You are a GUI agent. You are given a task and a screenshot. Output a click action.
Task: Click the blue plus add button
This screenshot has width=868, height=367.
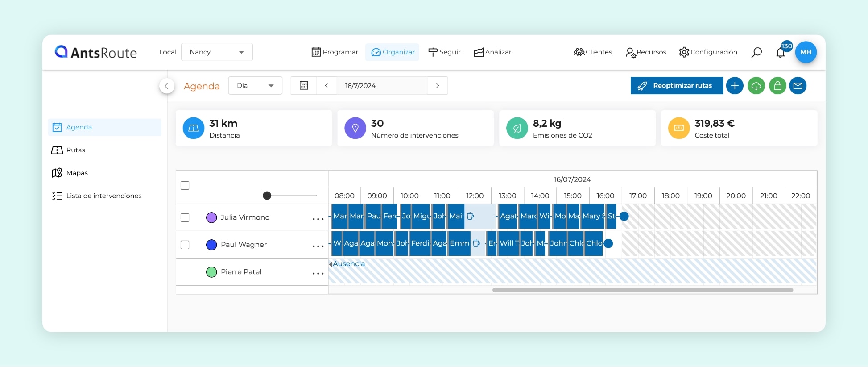coord(735,86)
